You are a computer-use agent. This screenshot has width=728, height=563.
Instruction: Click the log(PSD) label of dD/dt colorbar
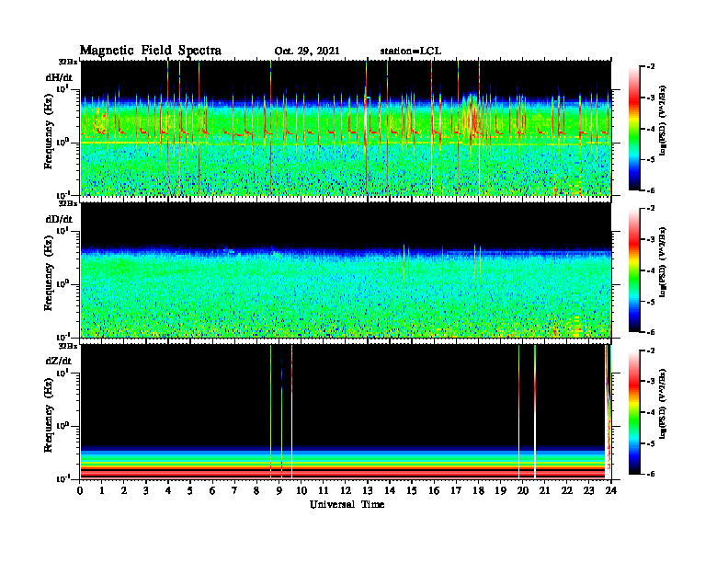(x=663, y=262)
